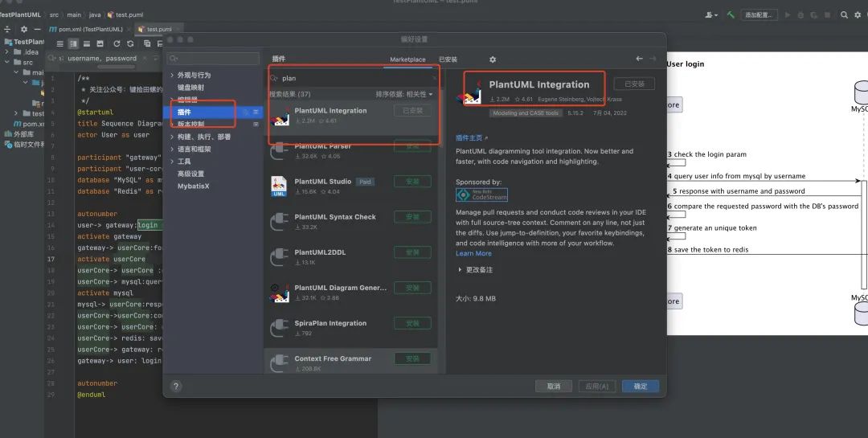Select 高级设置 in settings tree
The height and width of the screenshot is (438, 868).
[x=190, y=174]
